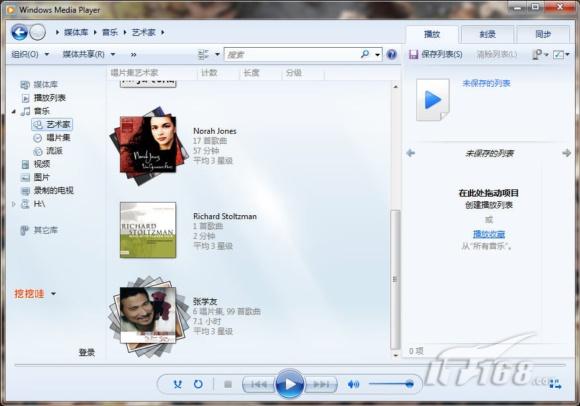Click the greyed Forward navigation button
Viewport: 580px width, 406px height.
[37, 32]
